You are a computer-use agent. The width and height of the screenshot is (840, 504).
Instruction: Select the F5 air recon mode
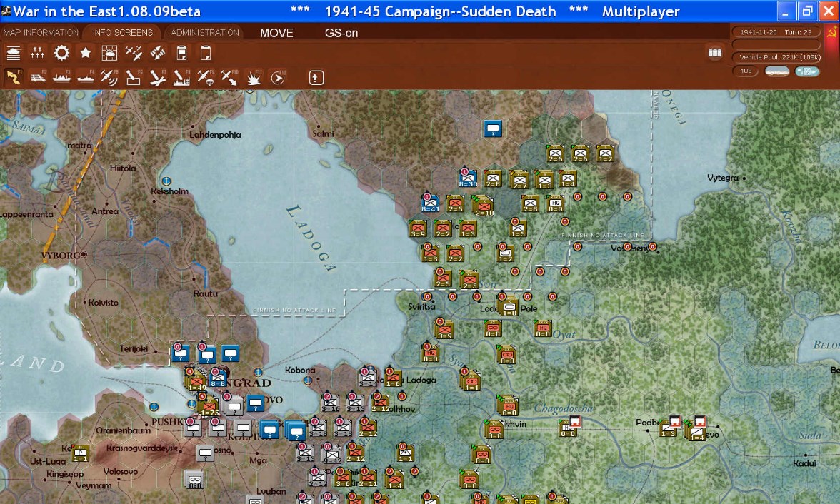click(109, 78)
